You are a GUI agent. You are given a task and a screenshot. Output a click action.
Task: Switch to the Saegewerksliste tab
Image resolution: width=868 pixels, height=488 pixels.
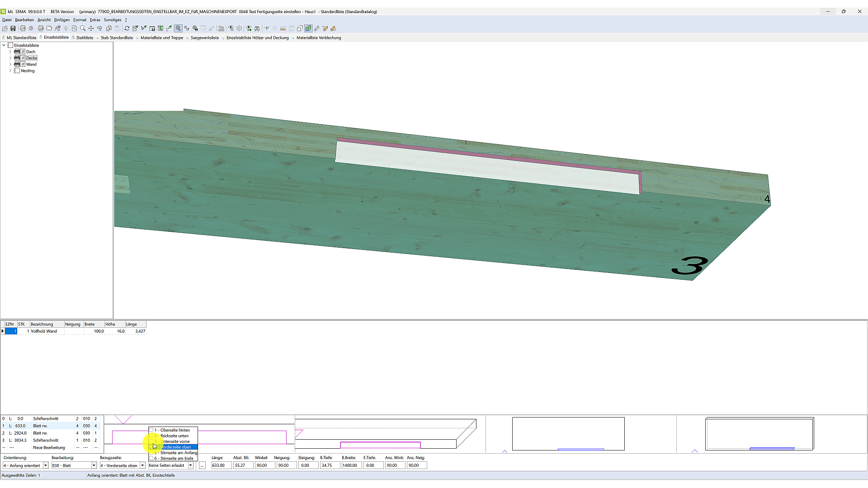[x=204, y=38]
